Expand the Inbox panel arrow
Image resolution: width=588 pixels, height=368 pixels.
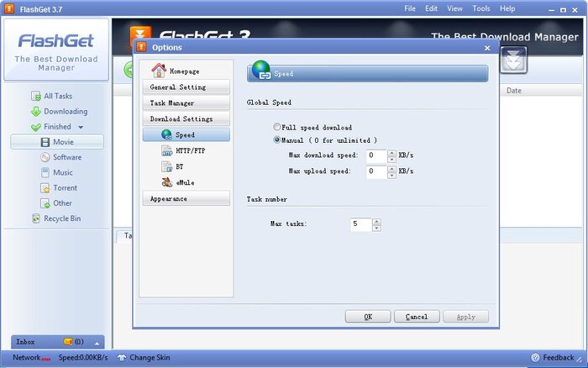click(97, 343)
